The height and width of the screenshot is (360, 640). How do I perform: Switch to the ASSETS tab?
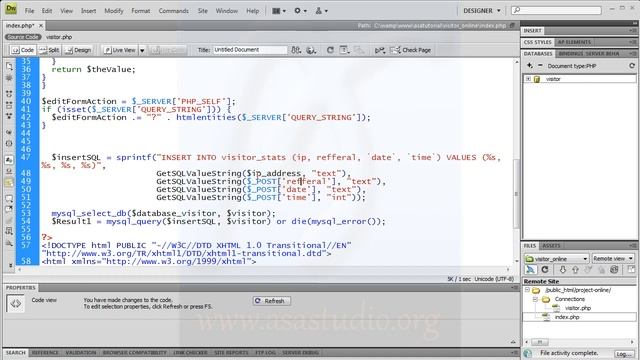pos(551,246)
